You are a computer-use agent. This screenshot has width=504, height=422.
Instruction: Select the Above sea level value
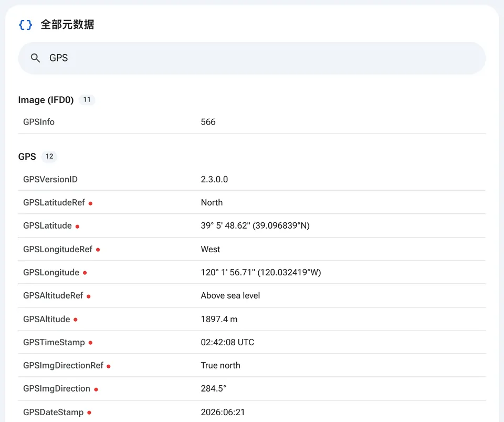click(230, 295)
